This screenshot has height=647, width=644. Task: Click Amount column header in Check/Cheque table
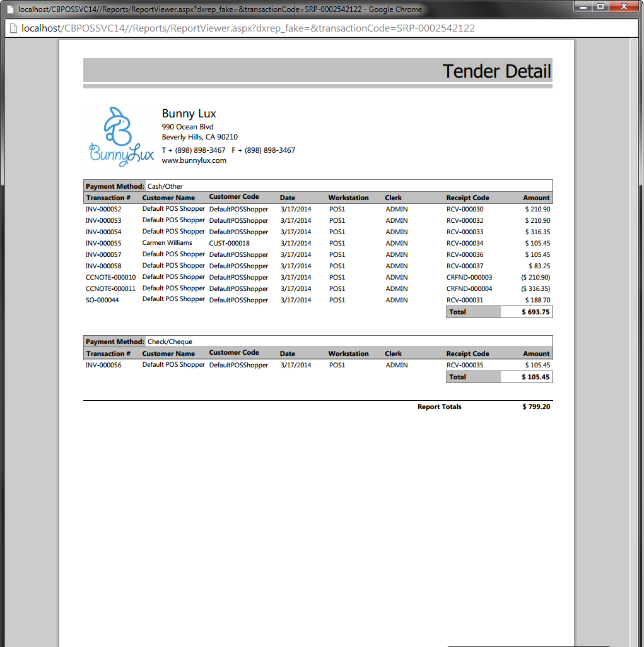click(536, 353)
